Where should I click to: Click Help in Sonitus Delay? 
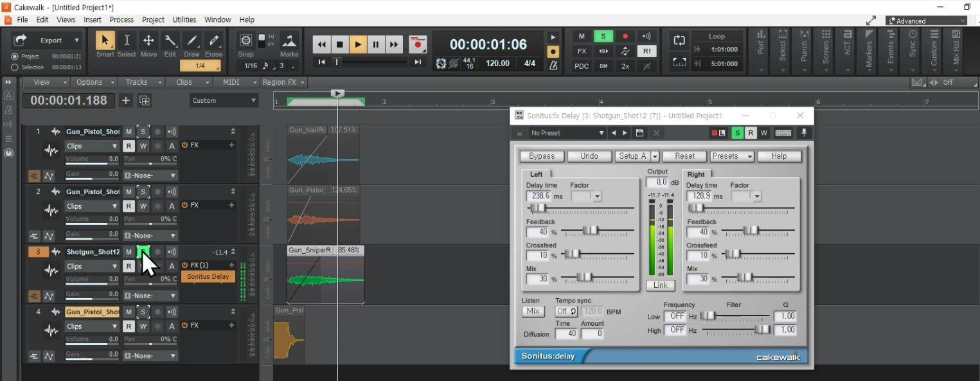(x=780, y=156)
